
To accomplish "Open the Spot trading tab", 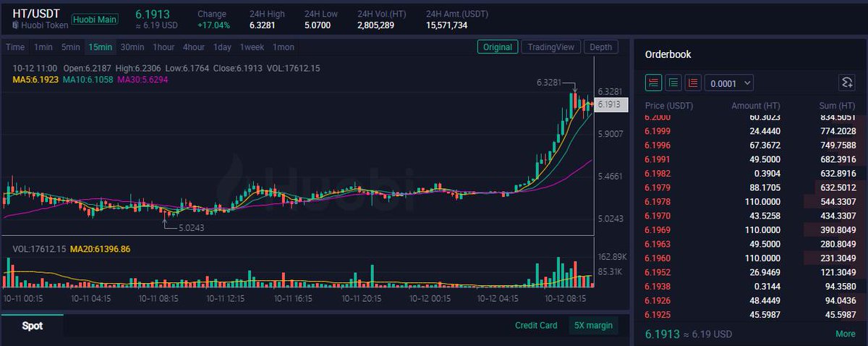I will [x=32, y=326].
